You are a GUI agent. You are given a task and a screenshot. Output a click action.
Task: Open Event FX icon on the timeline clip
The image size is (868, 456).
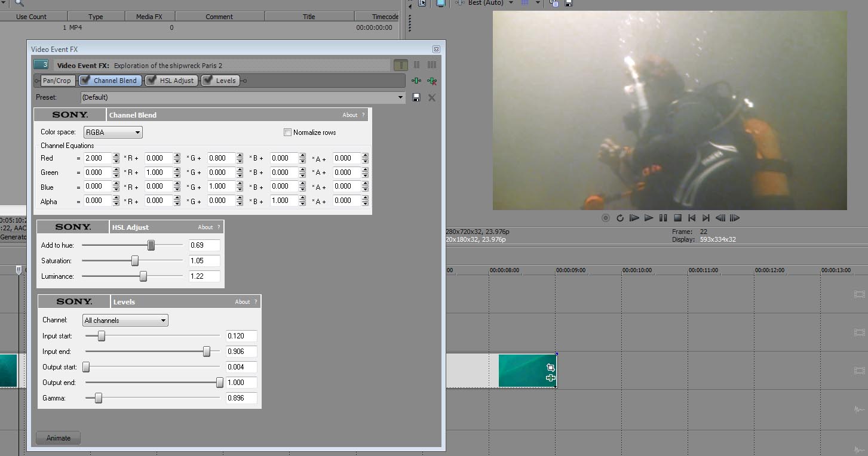coord(551,378)
